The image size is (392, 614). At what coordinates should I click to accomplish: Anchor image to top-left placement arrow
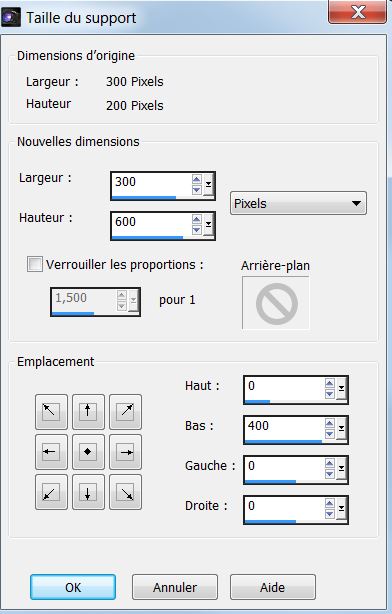pos(51,412)
